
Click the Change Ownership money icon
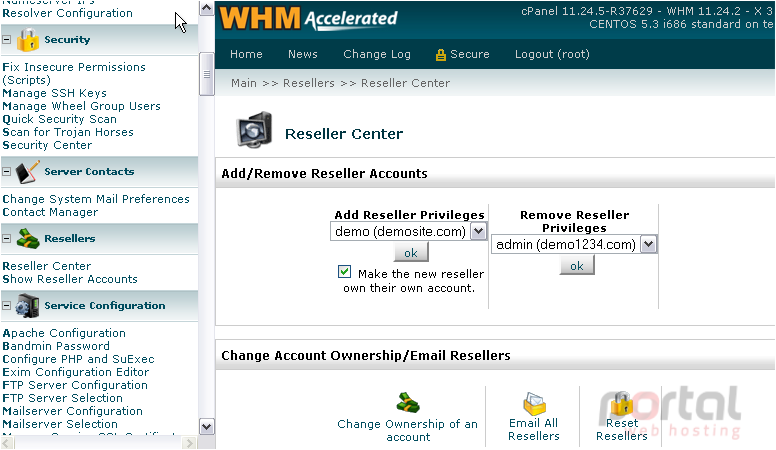coord(408,402)
